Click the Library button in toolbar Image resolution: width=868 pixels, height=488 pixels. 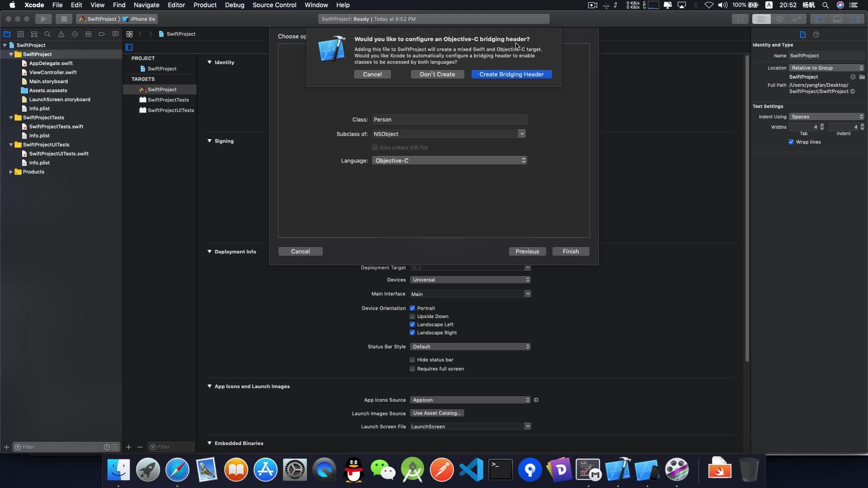[740, 19]
